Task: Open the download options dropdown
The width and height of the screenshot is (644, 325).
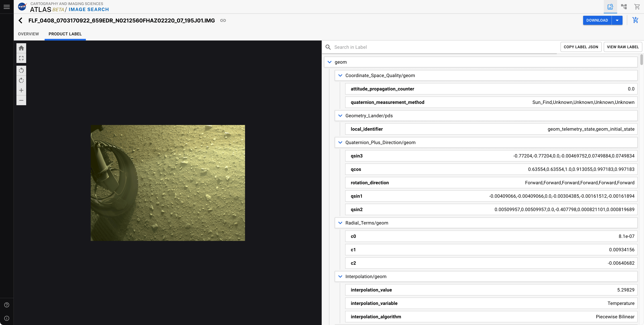Action: coord(616,20)
